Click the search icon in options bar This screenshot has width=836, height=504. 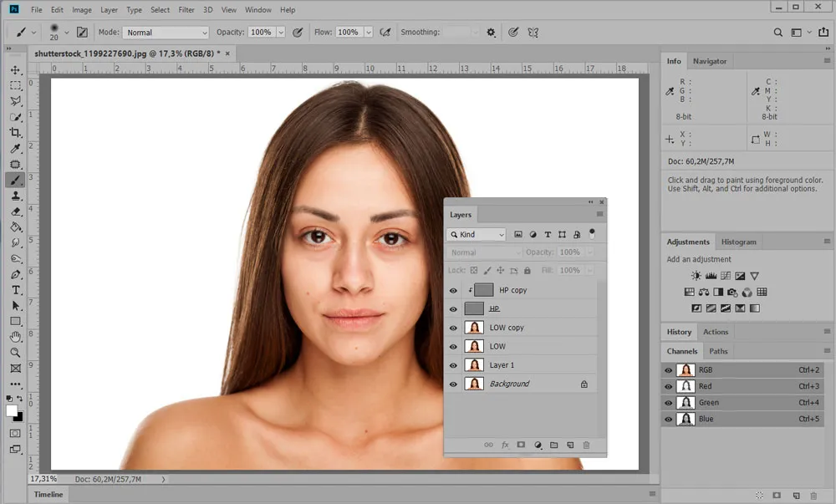[x=777, y=33]
